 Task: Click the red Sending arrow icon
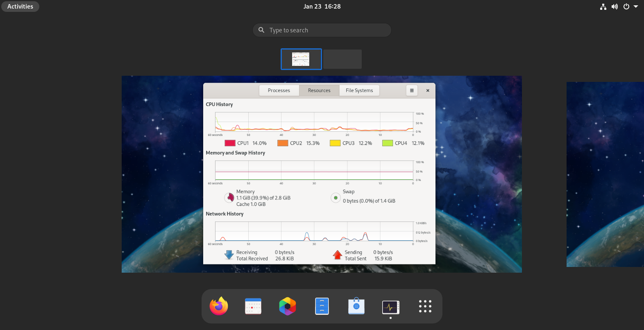click(338, 255)
